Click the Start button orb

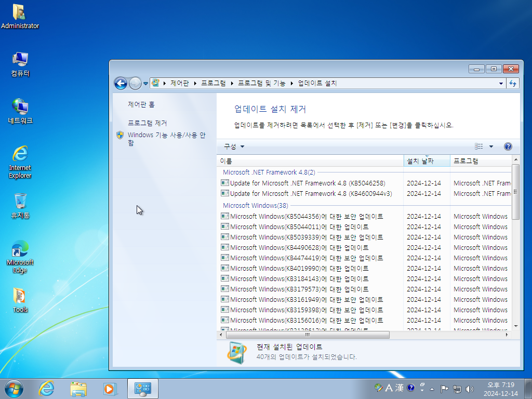14,389
